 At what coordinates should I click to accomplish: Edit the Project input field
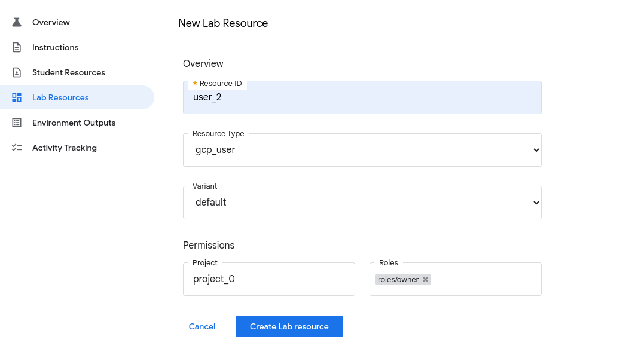[x=268, y=279]
